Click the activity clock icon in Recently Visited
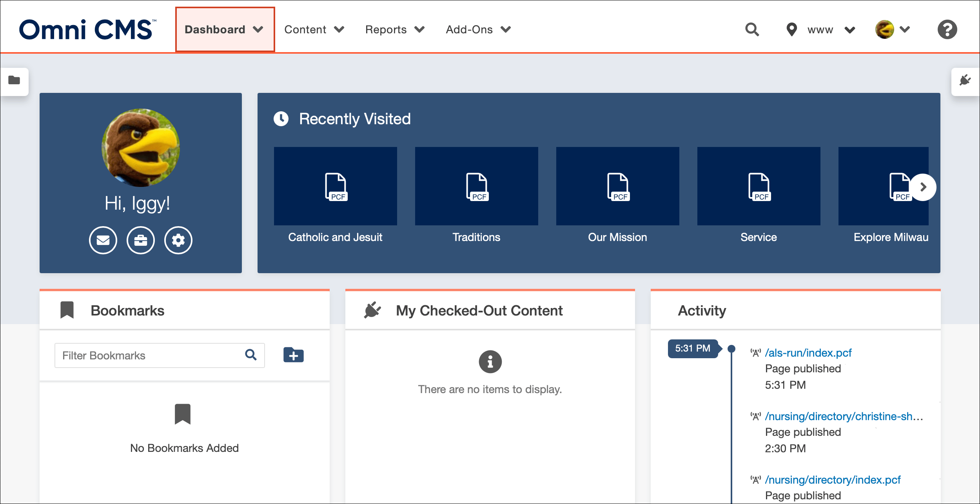 point(281,118)
